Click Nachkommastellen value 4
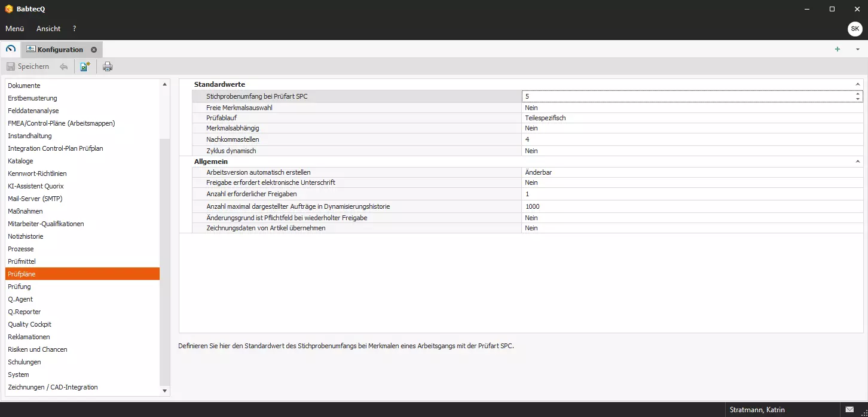Screen dimensions: 868x417 pyautogui.click(x=692, y=139)
